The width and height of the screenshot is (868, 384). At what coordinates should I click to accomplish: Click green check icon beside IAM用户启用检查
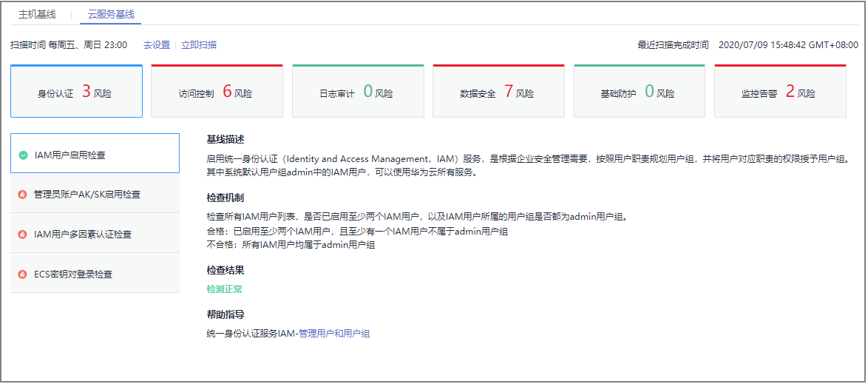pos(23,155)
